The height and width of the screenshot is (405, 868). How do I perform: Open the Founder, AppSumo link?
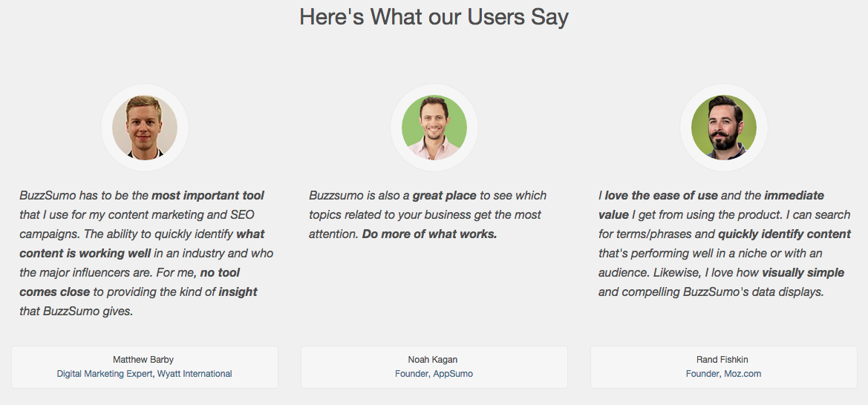[434, 373]
